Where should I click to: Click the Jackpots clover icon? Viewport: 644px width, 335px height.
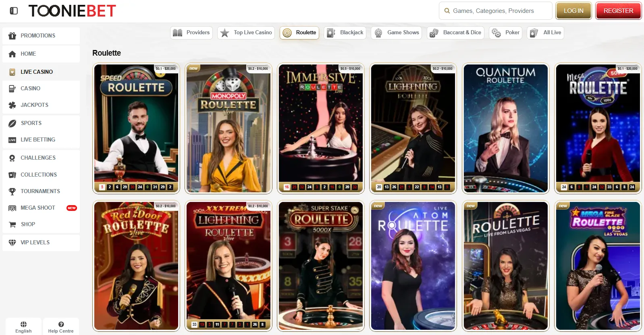click(x=12, y=105)
